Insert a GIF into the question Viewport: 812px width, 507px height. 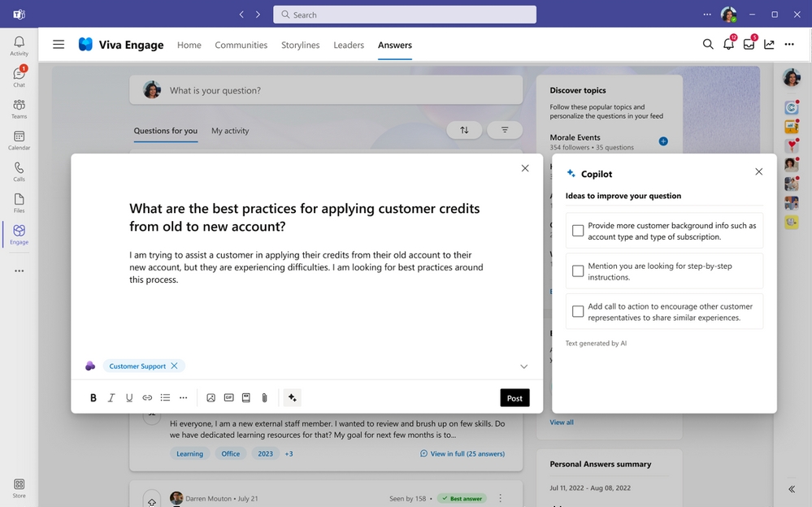[x=228, y=398]
